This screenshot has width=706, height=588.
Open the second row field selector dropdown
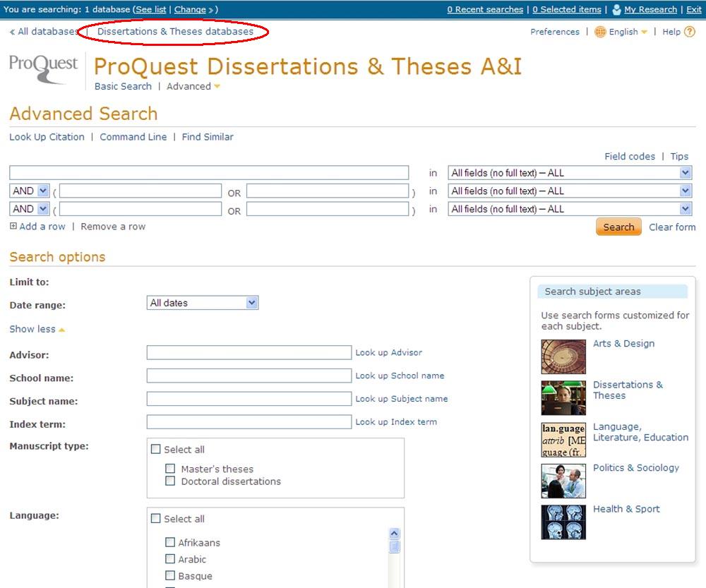pos(570,191)
